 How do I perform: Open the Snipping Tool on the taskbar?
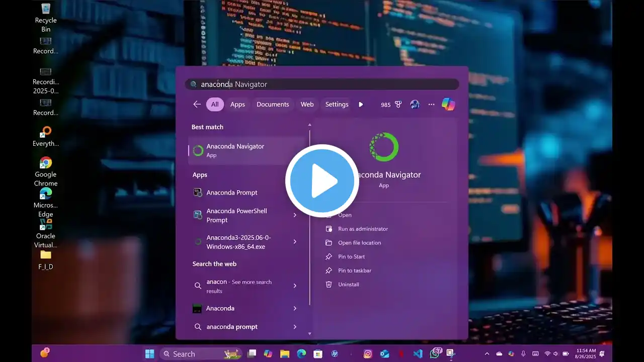[x=451, y=354]
